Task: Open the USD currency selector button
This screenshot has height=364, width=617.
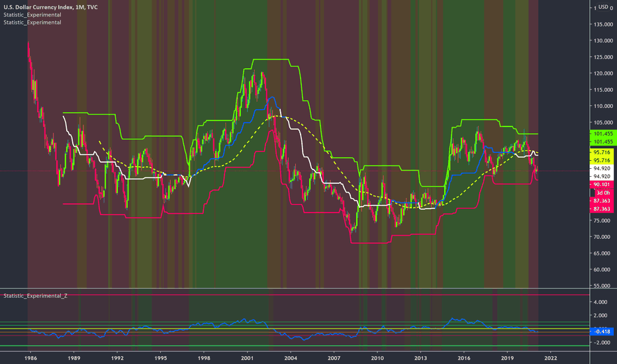Action: [x=603, y=7]
